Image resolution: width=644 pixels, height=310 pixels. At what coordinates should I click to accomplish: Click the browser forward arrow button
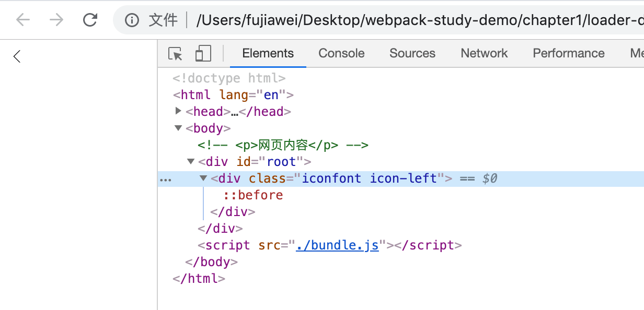(x=56, y=20)
